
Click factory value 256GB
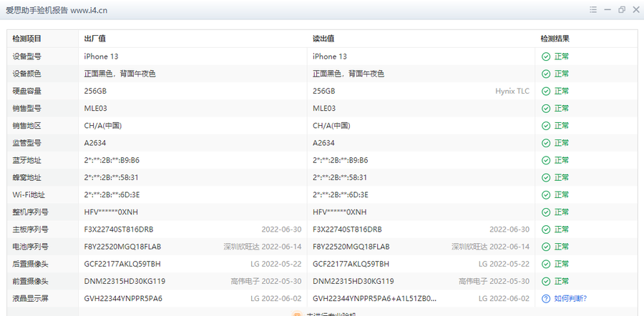pos(95,91)
